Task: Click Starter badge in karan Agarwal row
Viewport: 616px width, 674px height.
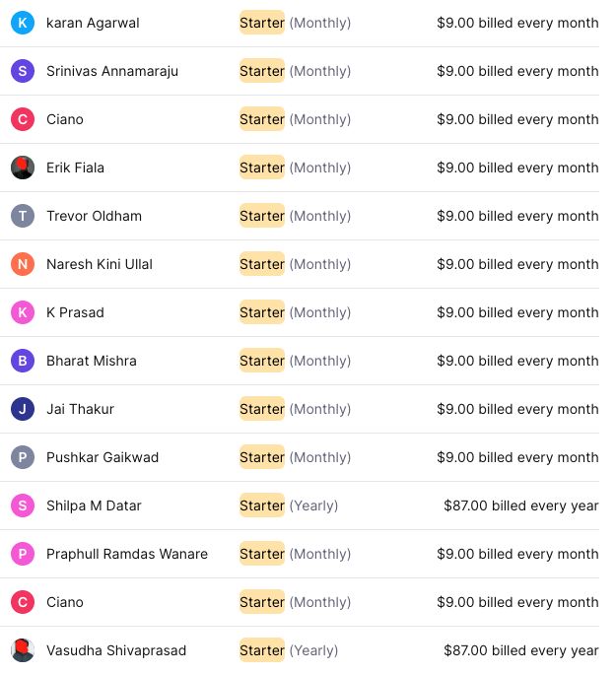Action: (x=262, y=23)
